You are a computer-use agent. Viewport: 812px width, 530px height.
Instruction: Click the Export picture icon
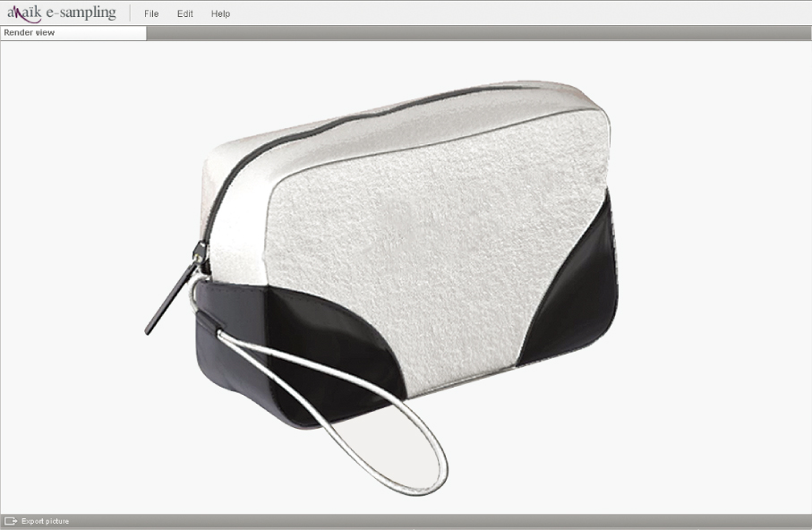[x=11, y=521]
